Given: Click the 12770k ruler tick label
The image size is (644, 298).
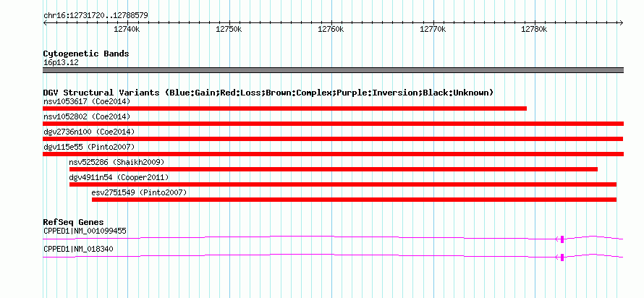Looking at the screenshot, I should [x=433, y=30].
